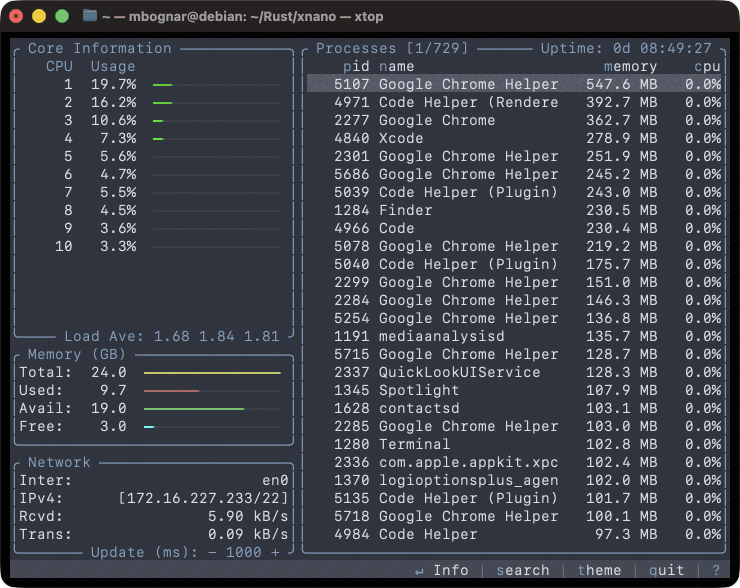Screen dimensions: 740x588
Task: Click the Total memory value 24.0
Action: pyautogui.click(x=109, y=372)
